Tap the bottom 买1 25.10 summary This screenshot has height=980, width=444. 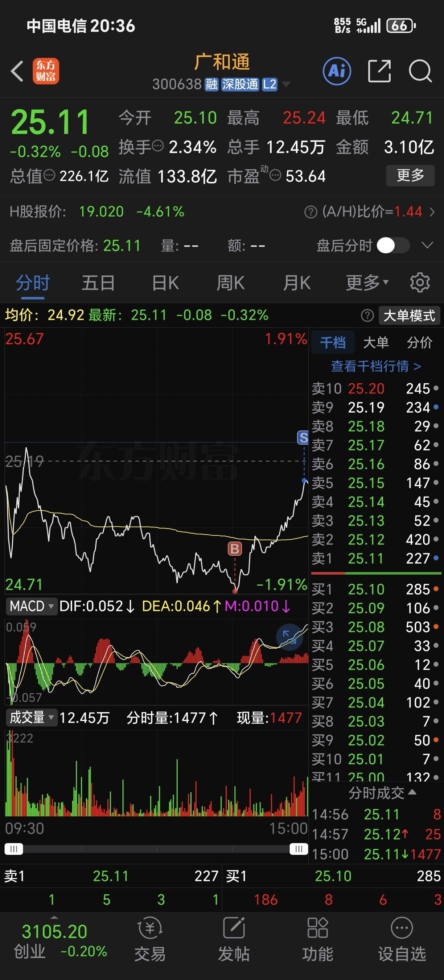(x=333, y=876)
